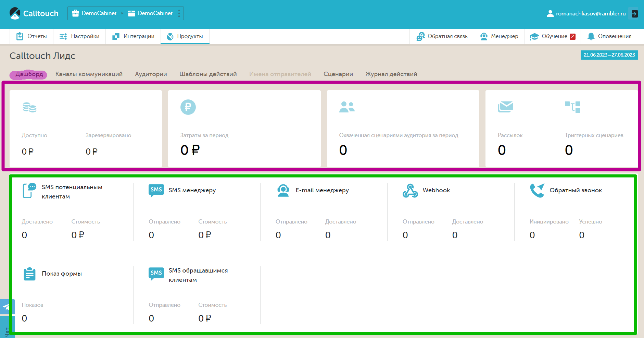
Task: Open the Менеджер section
Action: (x=499, y=36)
